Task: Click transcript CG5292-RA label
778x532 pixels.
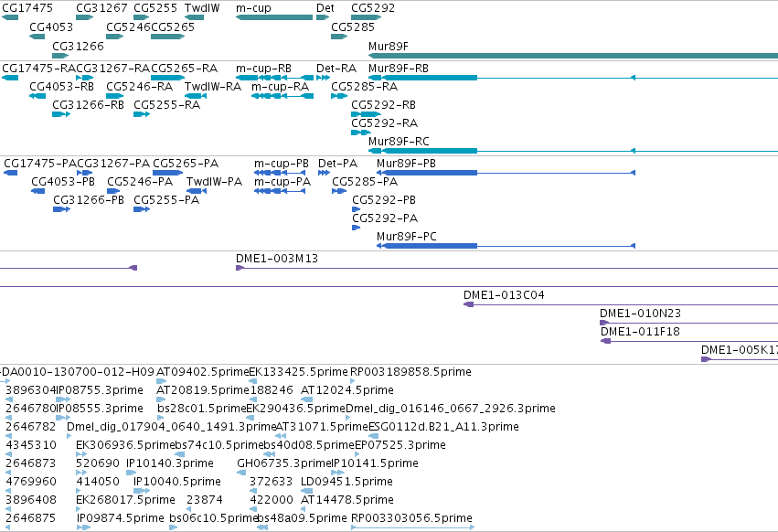Action: click(x=385, y=123)
